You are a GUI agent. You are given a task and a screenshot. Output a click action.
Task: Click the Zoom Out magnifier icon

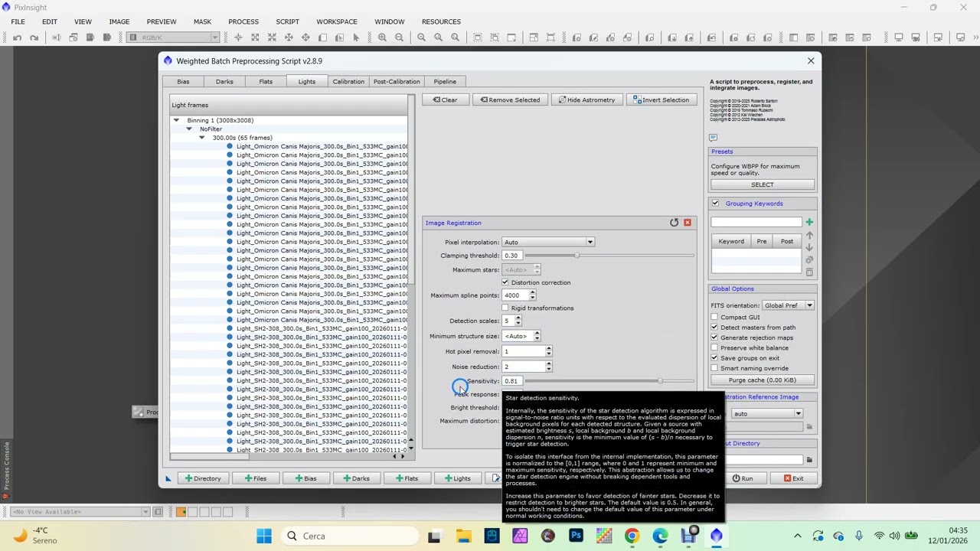(x=399, y=37)
